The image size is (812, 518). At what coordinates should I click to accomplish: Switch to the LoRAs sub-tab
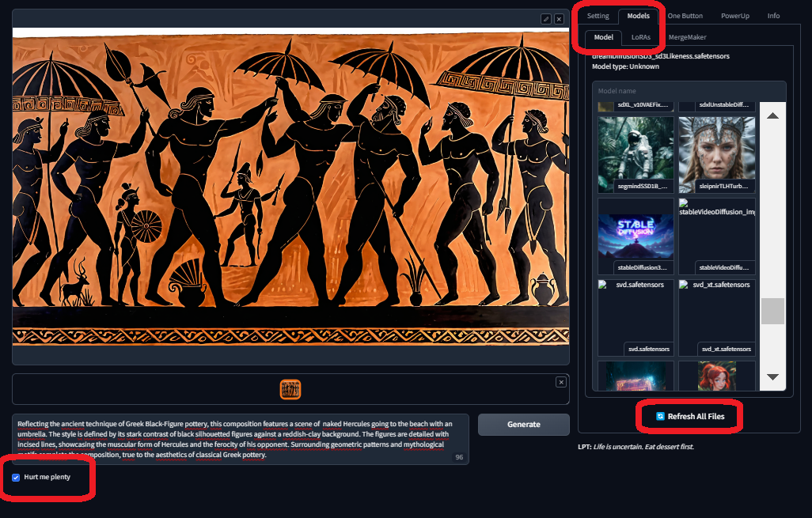(x=640, y=37)
